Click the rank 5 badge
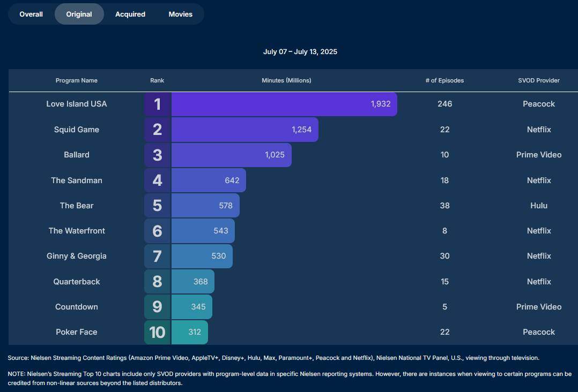The image size is (578, 392). (157, 206)
